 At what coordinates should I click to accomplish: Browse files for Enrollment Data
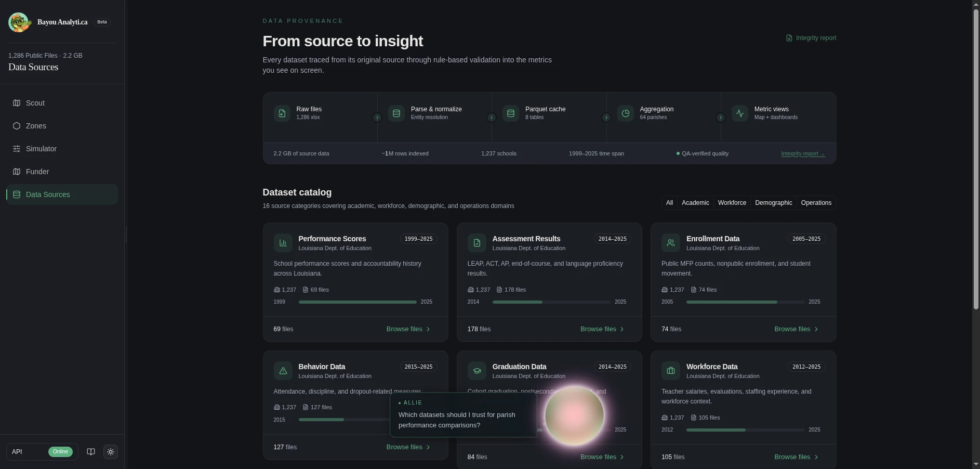pos(796,329)
